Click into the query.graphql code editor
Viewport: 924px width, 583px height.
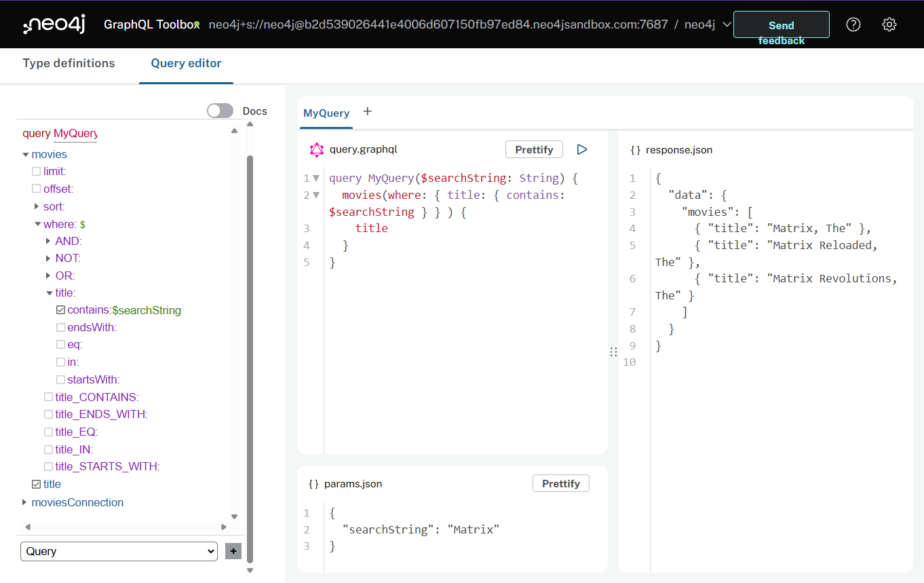[465, 309]
